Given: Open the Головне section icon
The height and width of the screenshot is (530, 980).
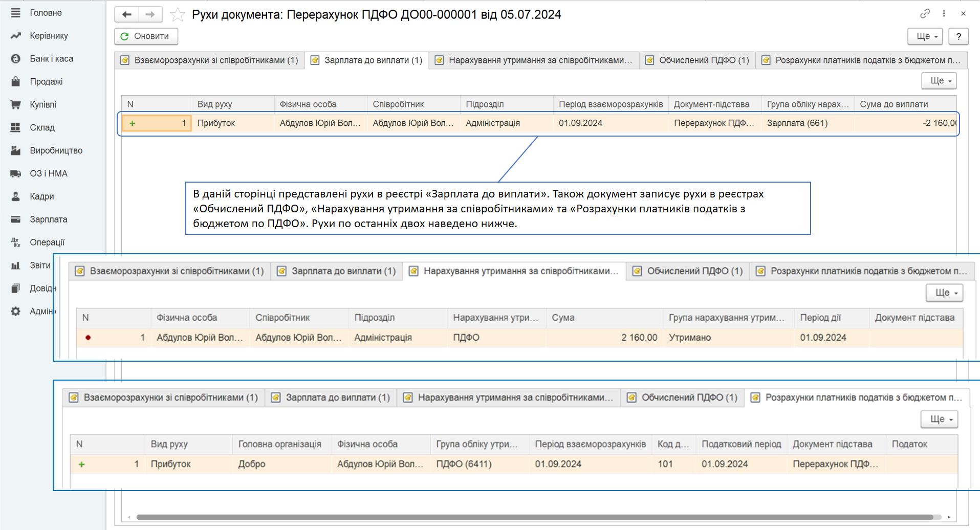Looking at the screenshot, I should [15, 13].
